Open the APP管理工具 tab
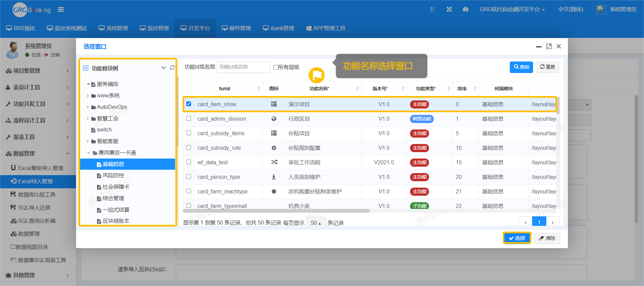This screenshot has width=644, height=286. pos(326,28)
